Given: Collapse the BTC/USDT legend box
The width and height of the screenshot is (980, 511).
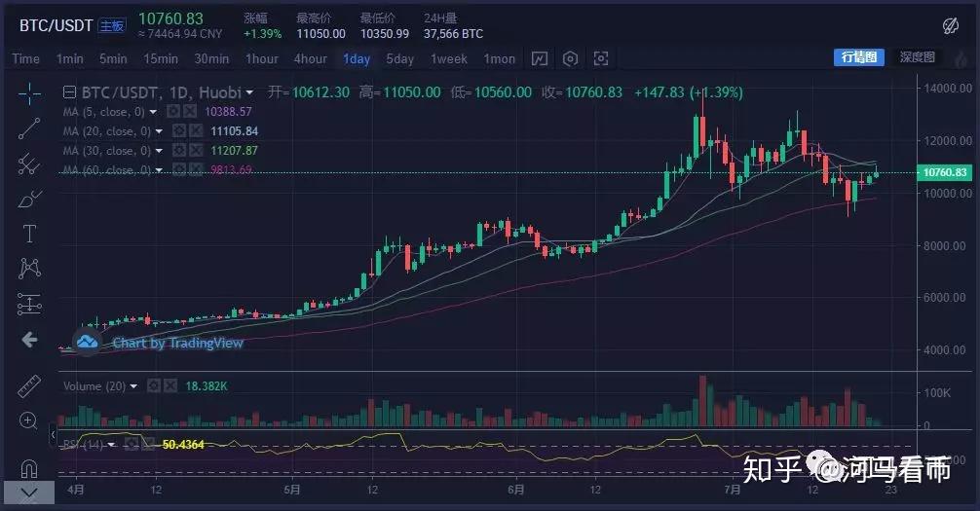Looking at the screenshot, I should [69, 92].
